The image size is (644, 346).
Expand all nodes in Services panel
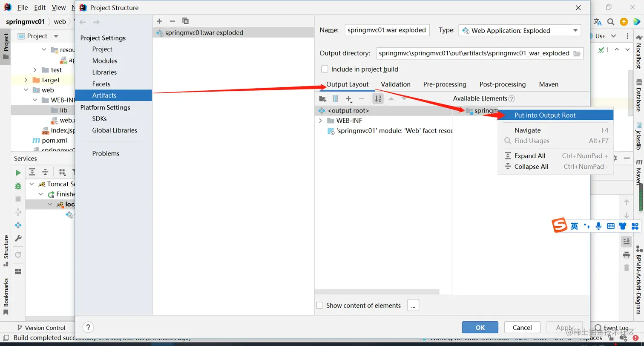(x=32, y=172)
